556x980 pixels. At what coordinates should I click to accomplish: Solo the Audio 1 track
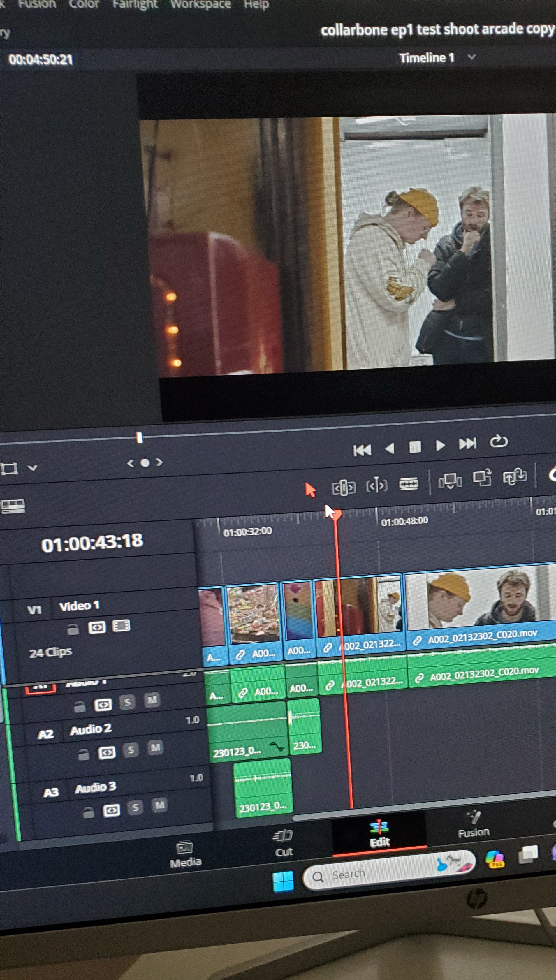(x=128, y=702)
